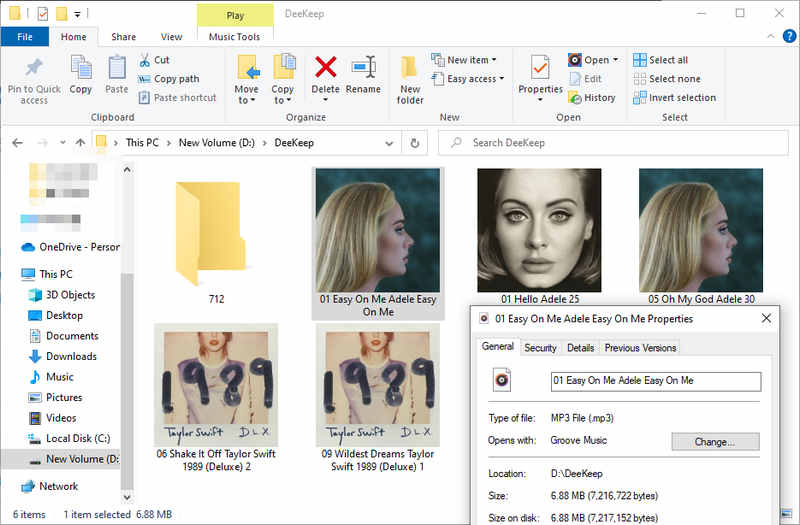
Task: Cut the selected file
Action: (x=154, y=60)
